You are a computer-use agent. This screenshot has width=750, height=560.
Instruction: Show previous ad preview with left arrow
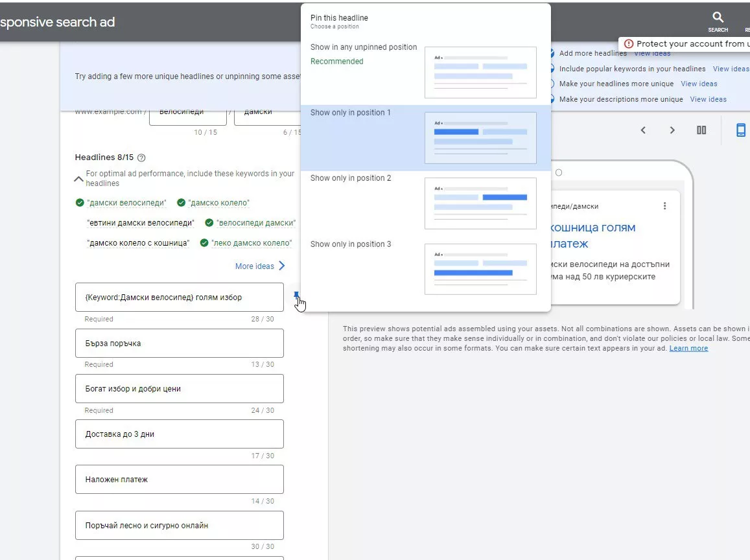click(643, 130)
